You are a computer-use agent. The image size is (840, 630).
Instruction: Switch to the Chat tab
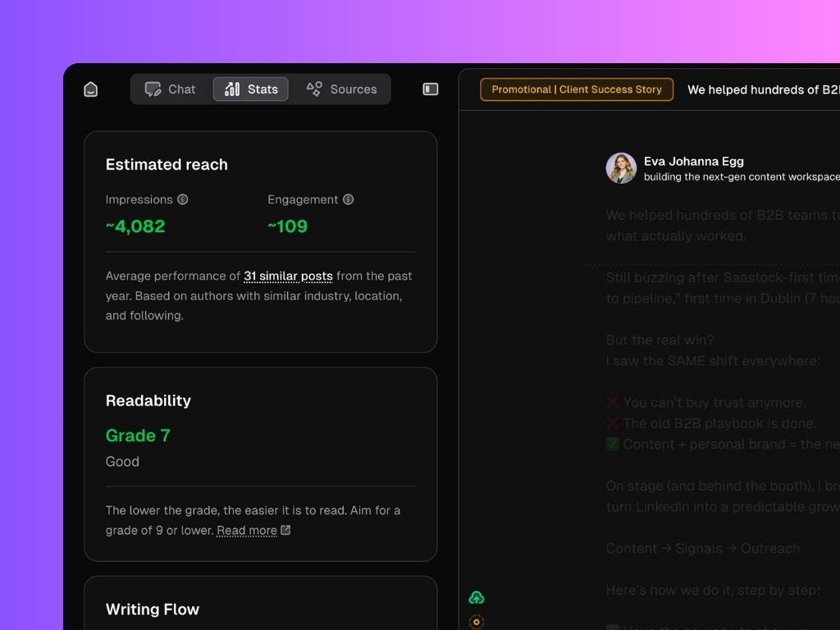(x=171, y=89)
